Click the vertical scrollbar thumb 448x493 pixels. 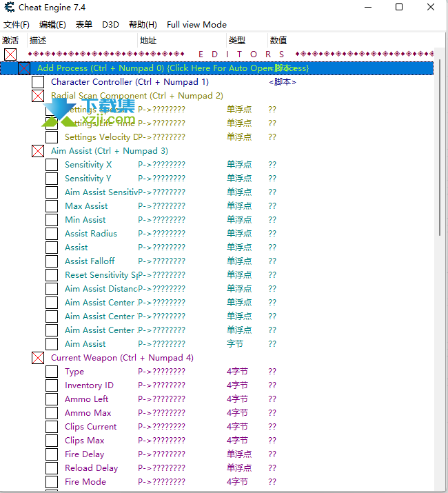(440, 148)
